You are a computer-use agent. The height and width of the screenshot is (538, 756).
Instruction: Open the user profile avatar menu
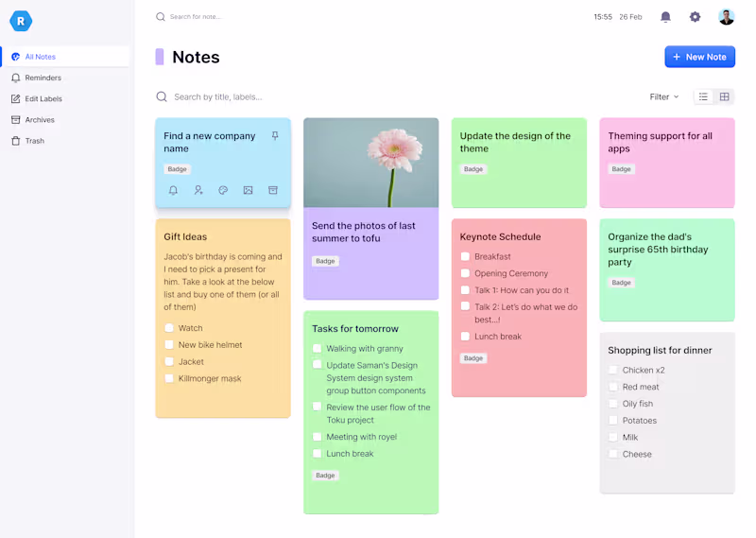[726, 17]
